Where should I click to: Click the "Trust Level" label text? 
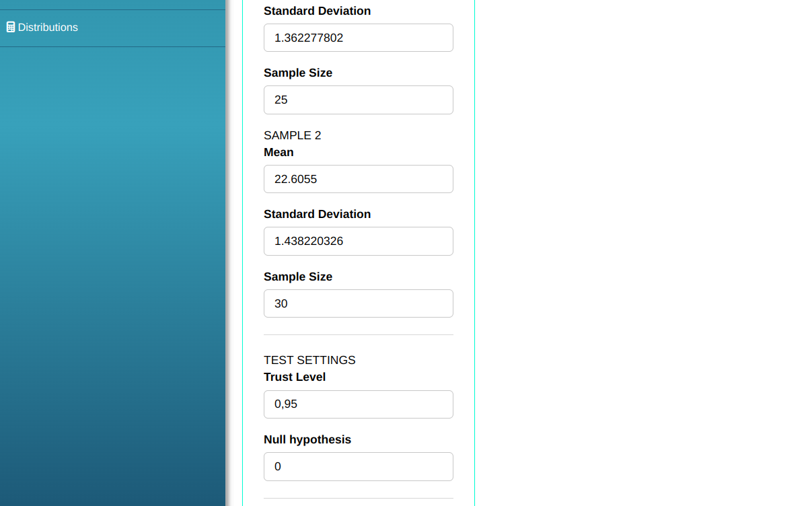pyautogui.click(x=295, y=377)
